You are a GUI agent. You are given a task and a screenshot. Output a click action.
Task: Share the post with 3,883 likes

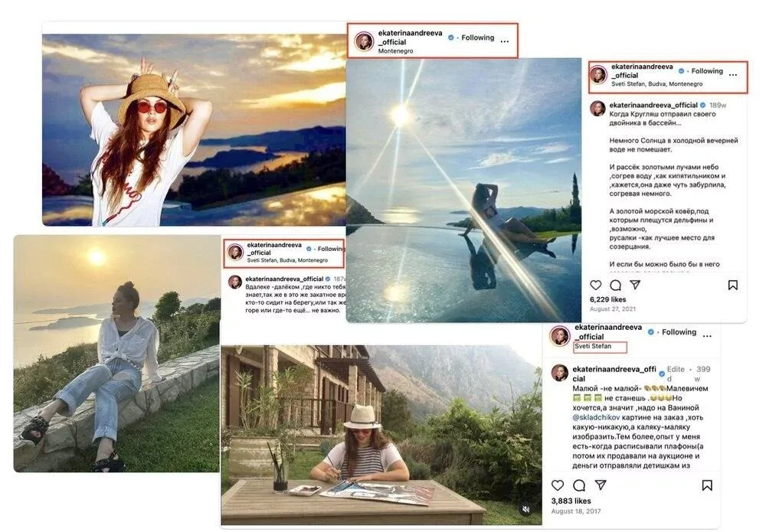click(x=601, y=485)
